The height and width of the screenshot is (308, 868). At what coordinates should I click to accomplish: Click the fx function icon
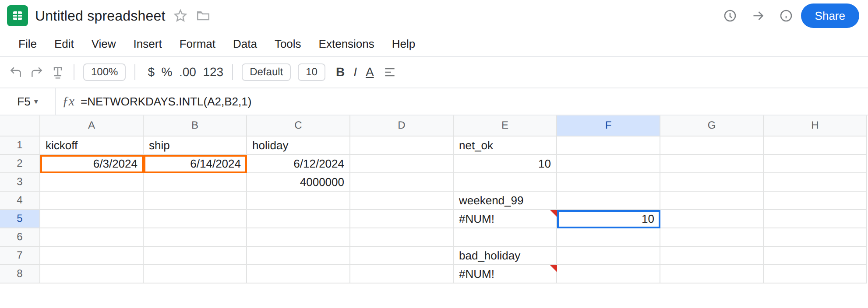(x=69, y=101)
